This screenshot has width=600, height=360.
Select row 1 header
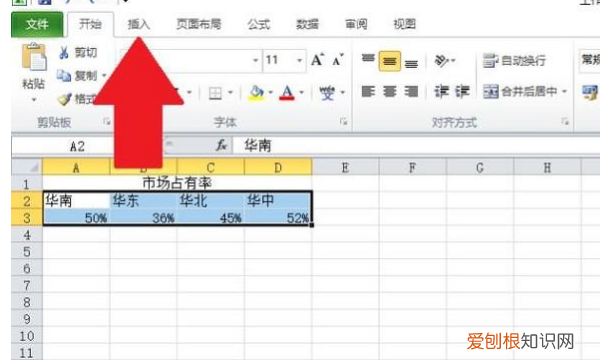pos(27,184)
